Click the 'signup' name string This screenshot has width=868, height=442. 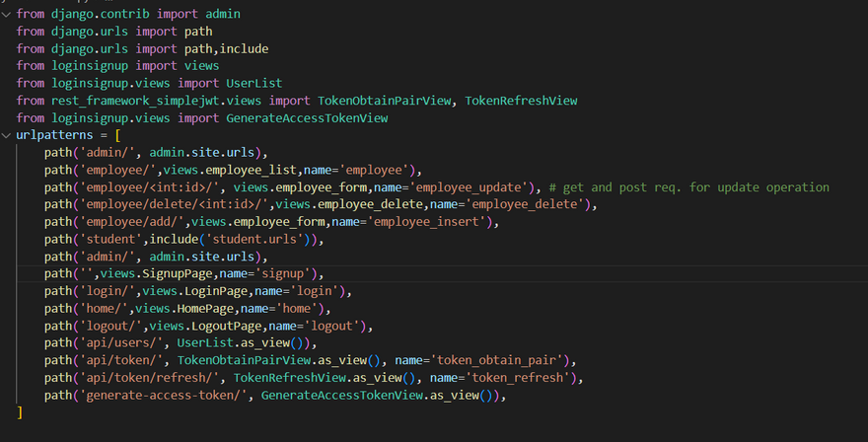tap(282, 273)
